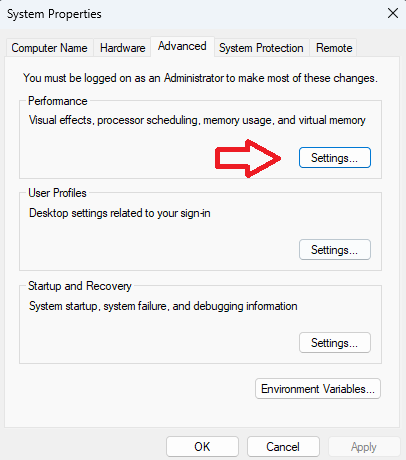Open Performance Settings button
Image resolution: width=406 pixels, height=460 pixels.
coord(335,158)
